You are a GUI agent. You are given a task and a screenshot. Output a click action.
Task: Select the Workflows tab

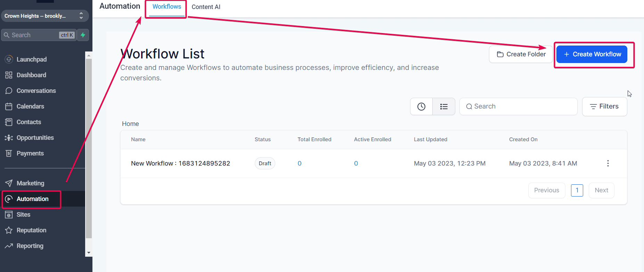pos(166,7)
